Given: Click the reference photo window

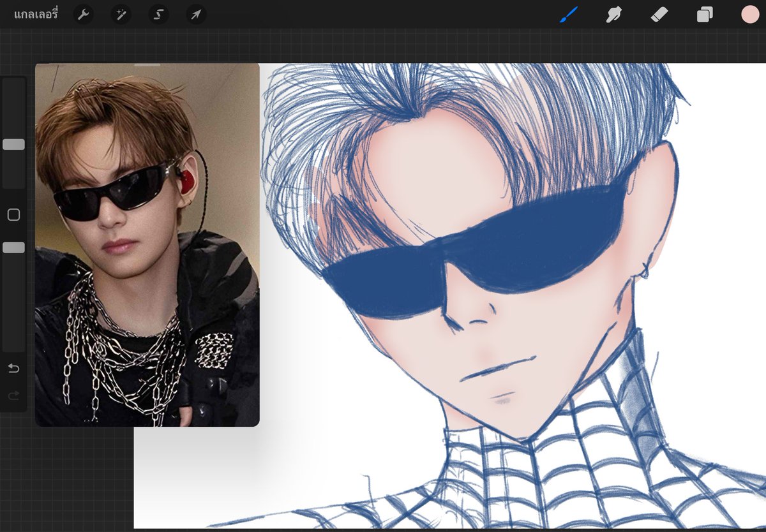Looking at the screenshot, I should [x=147, y=245].
